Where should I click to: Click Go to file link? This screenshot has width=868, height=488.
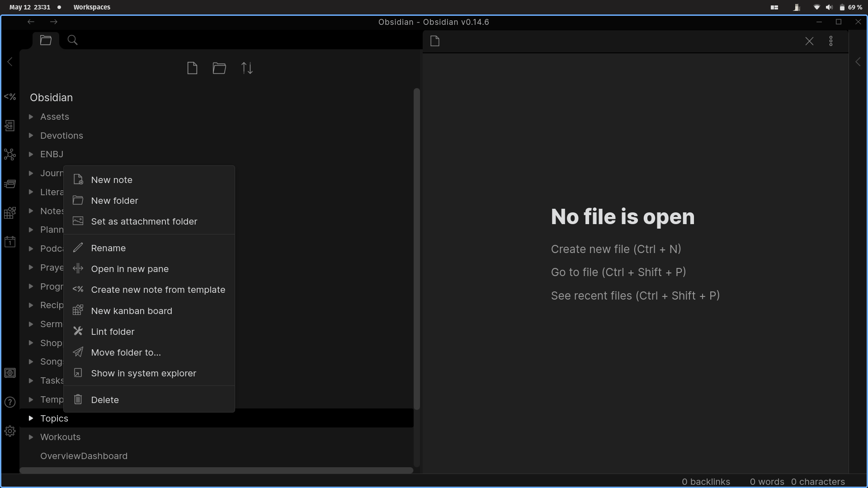(618, 272)
